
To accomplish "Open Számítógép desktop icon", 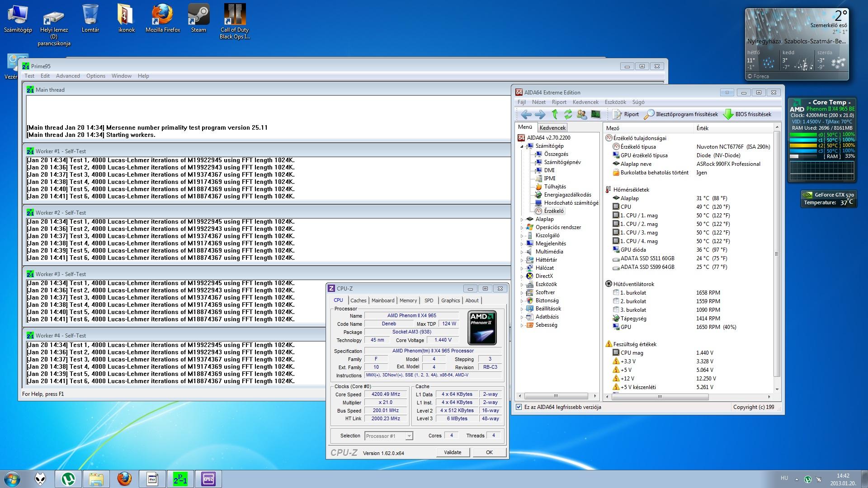I will [18, 19].
